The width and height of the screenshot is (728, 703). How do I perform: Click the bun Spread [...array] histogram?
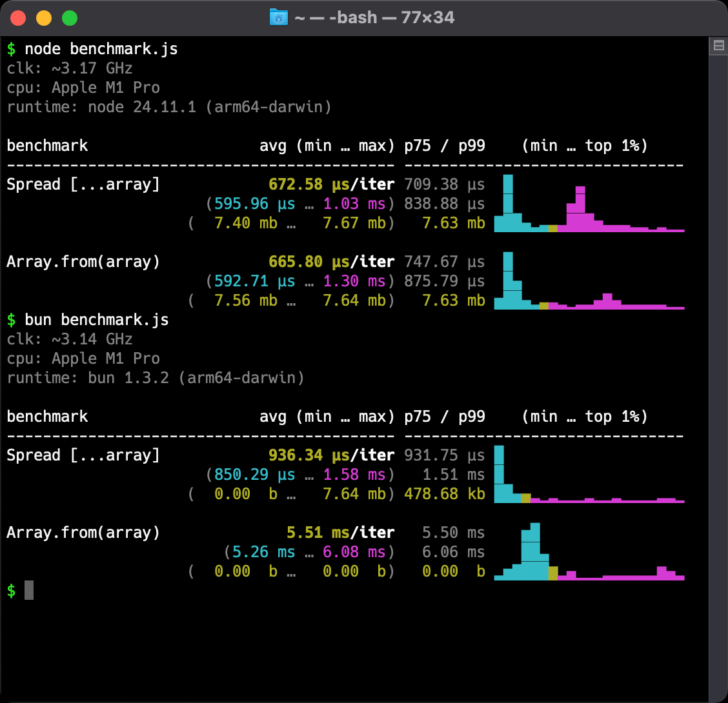coord(589,475)
